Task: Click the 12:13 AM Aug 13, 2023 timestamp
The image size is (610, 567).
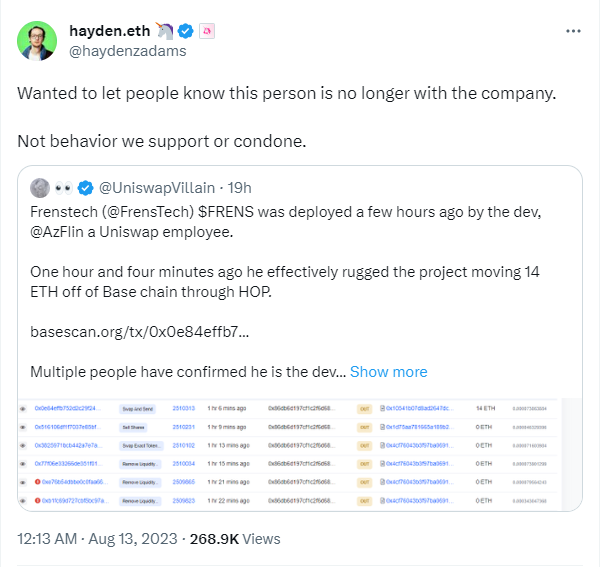Action: coord(100,538)
